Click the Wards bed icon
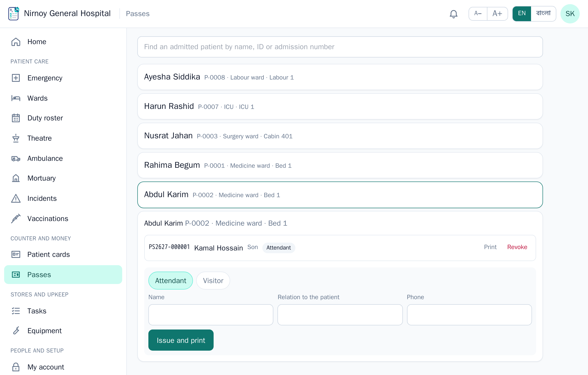The height and width of the screenshot is (375, 588). tap(16, 98)
